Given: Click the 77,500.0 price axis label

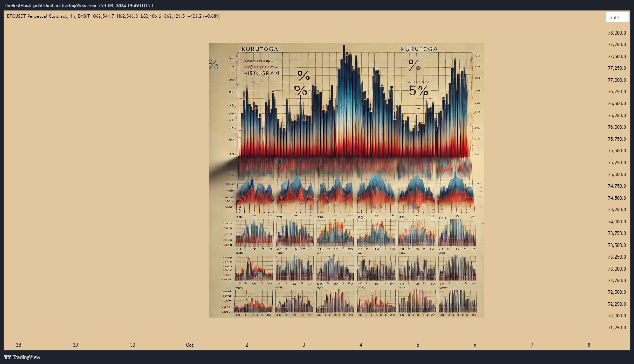Looking at the screenshot, I should 617,57.
